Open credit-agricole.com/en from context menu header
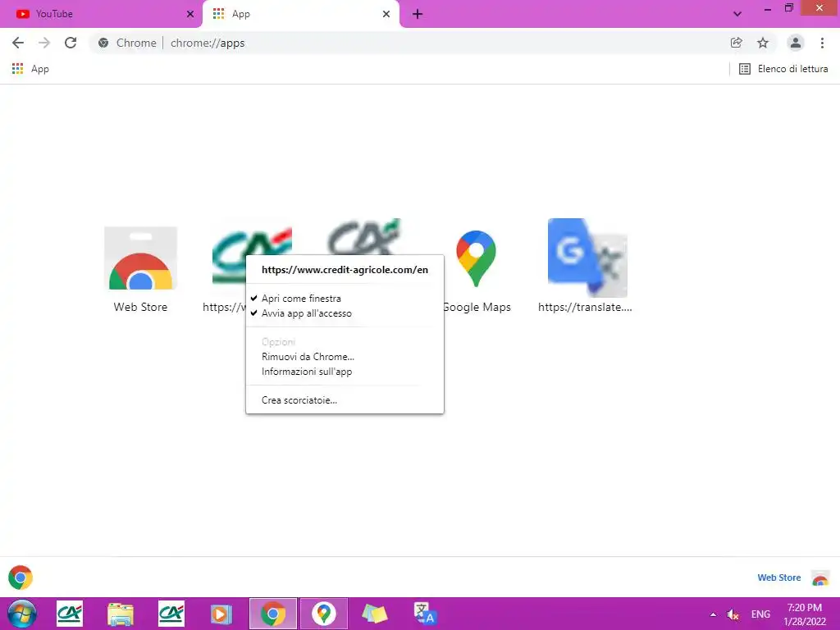 coord(345,269)
